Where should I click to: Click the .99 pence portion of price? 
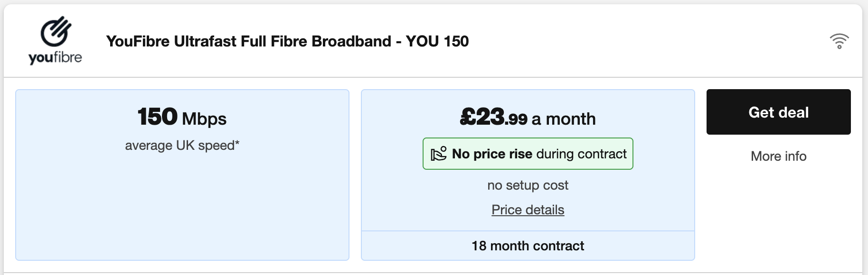516,119
